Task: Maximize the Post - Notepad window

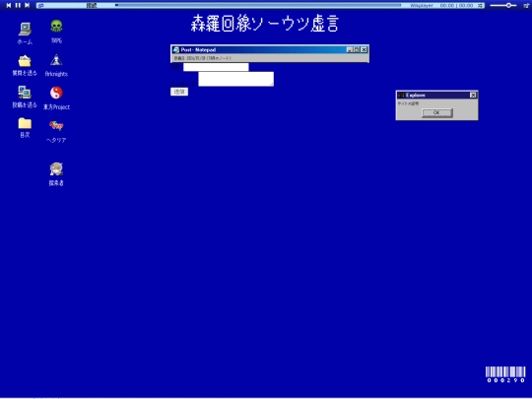Action: click(357, 50)
